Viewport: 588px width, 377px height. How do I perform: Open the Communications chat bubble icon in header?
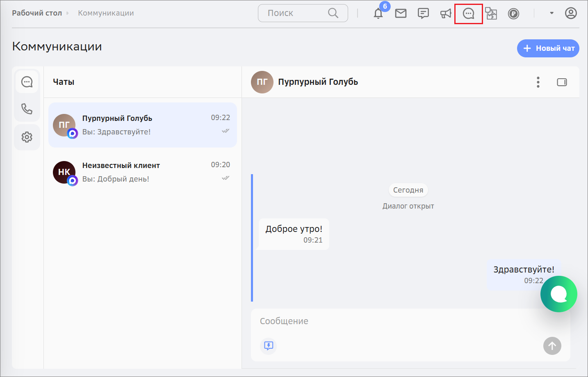[x=468, y=14]
